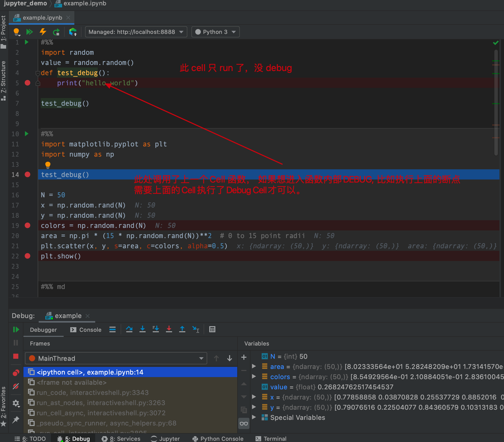Click the lightning bolt debug cell icon

point(43,32)
